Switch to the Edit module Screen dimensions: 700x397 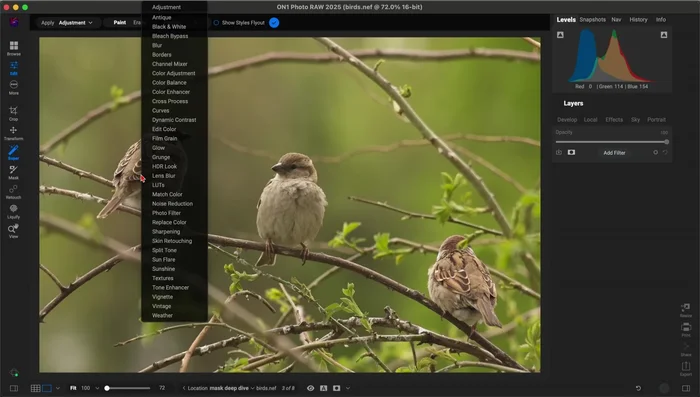click(14, 68)
